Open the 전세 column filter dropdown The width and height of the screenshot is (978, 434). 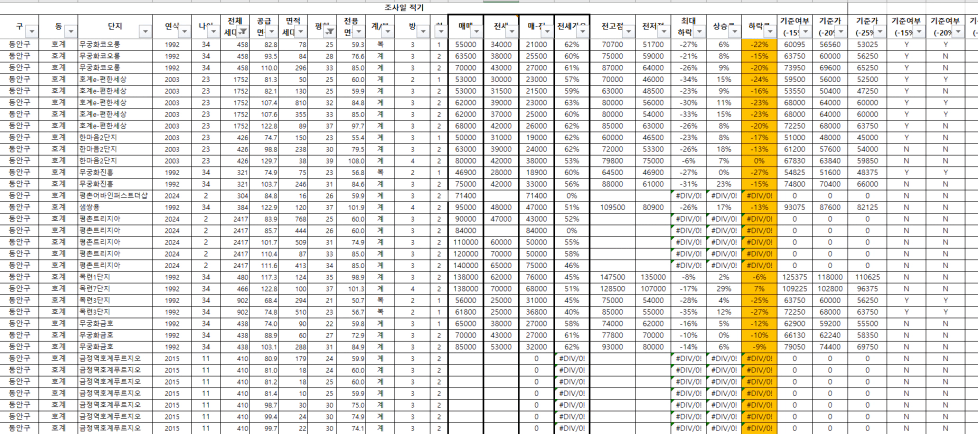coord(511,31)
